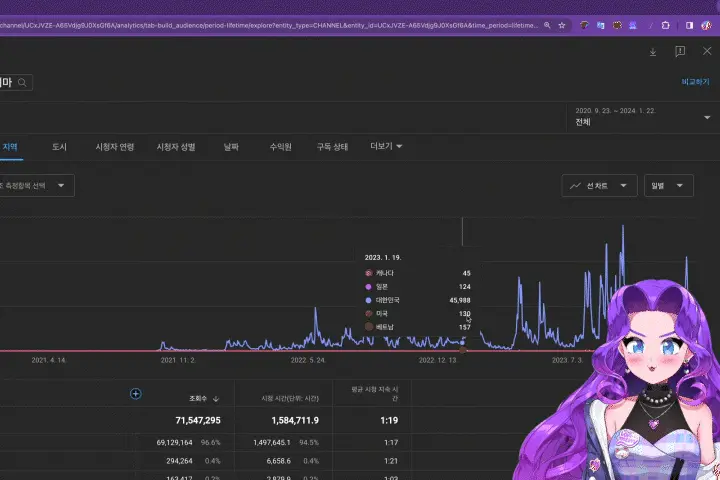Open the 일별 granularity dropdown
Screen dimensions: 720x480
(x=669, y=186)
